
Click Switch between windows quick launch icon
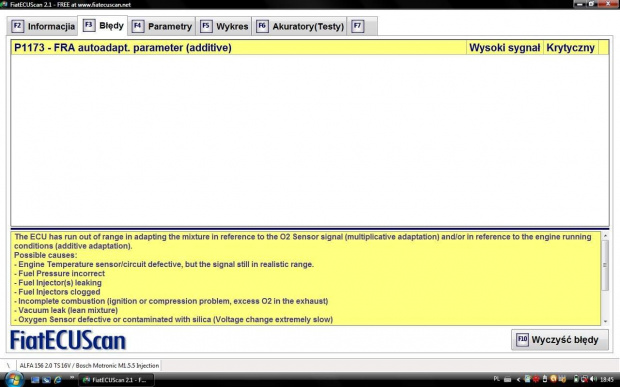46,380
